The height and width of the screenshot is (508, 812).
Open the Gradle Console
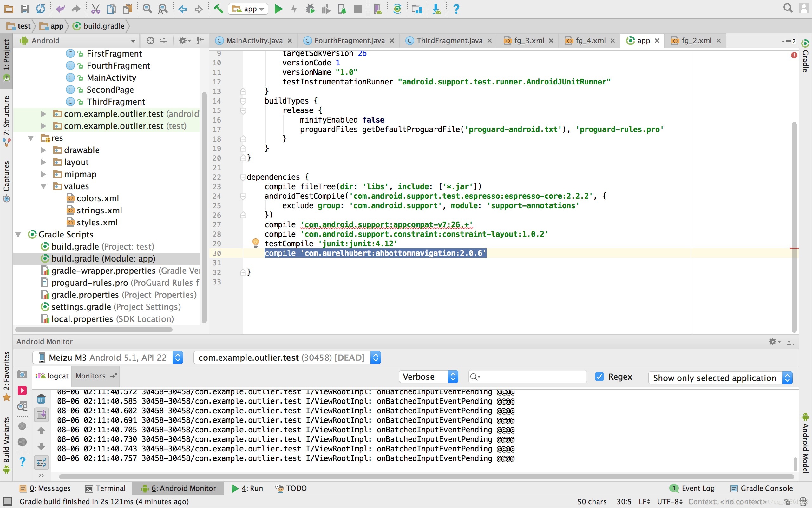(762, 488)
